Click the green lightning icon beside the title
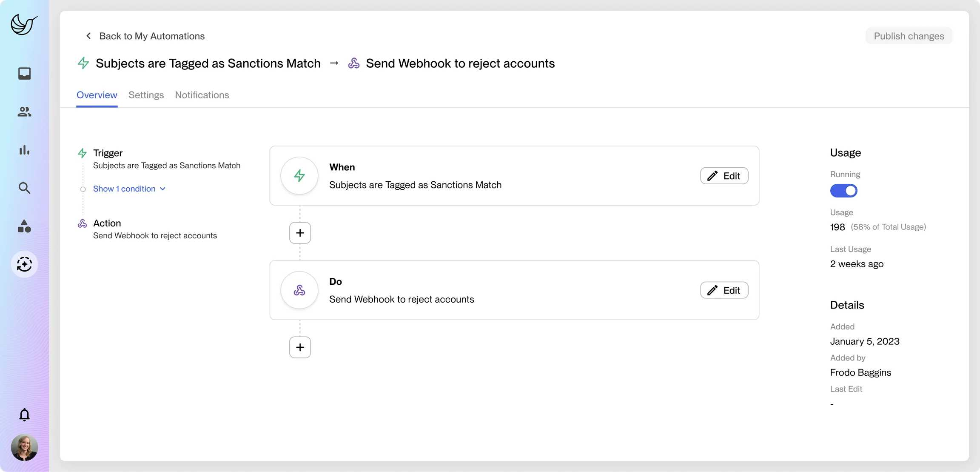 coord(83,63)
